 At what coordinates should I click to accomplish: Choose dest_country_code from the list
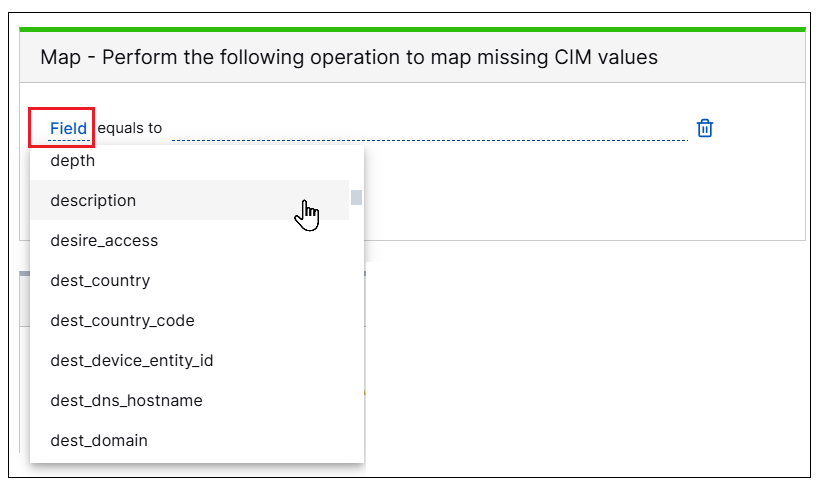click(190, 320)
